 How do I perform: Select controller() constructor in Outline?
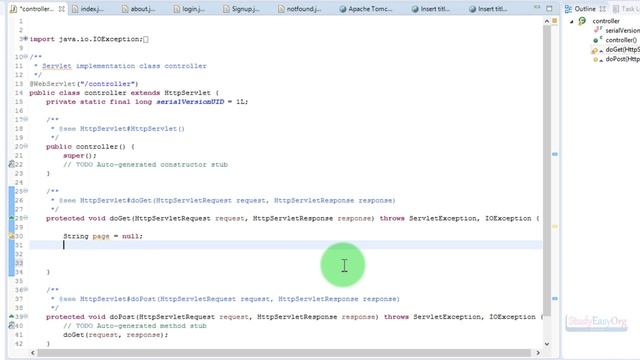click(x=621, y=40)
